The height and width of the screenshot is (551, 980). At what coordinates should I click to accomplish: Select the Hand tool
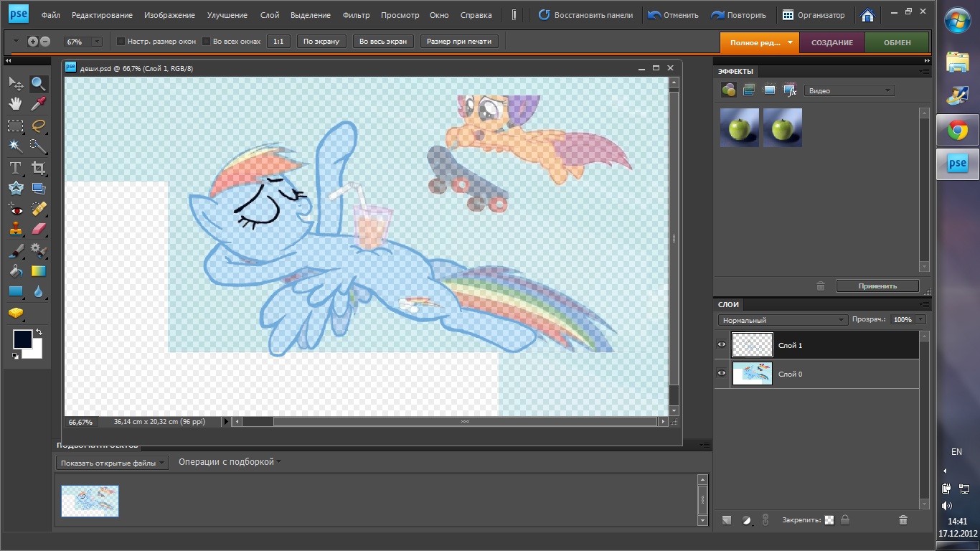pos(15,104)
